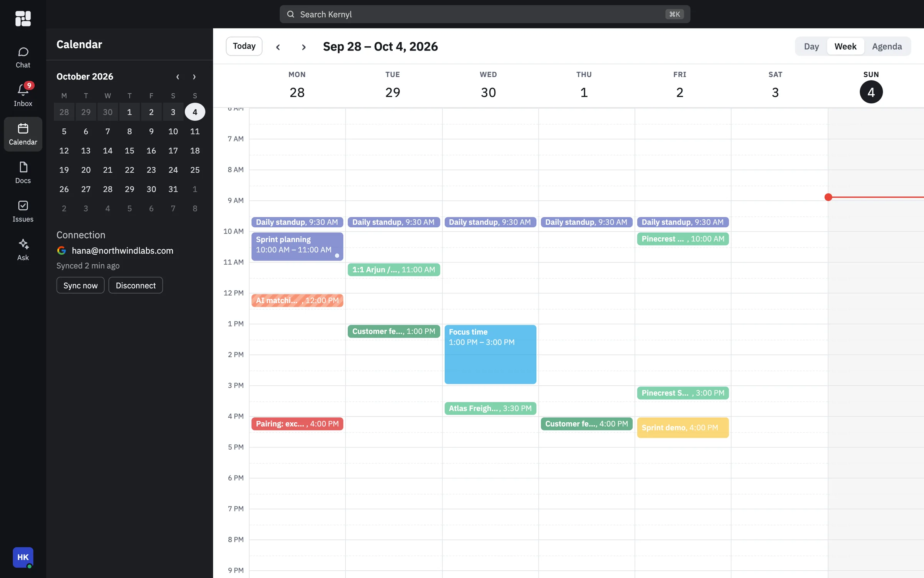924x578 pixels.
Task: Click the current time indicator dot
Action: (x=828, y=197)
